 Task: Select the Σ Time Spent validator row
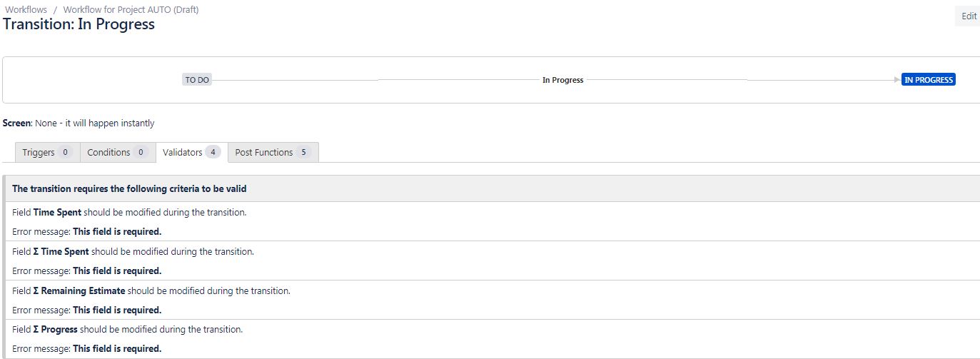(x=492, y=261)
